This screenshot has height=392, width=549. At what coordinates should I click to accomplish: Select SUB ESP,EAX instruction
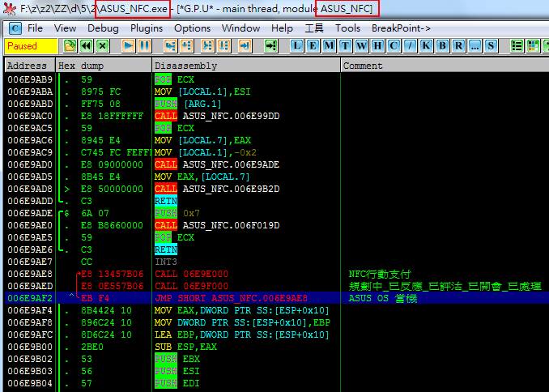click(186, 347)
